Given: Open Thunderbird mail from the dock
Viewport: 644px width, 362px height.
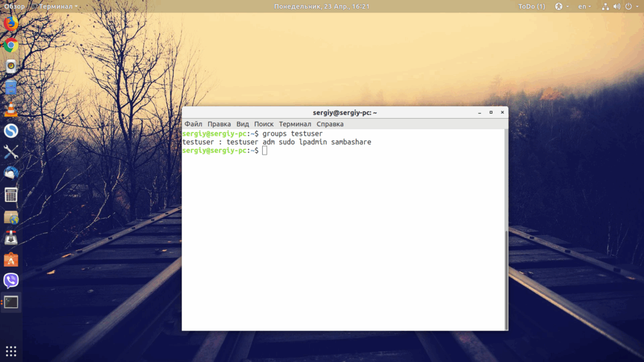Looking at the screenshot, I should point(11,173).
